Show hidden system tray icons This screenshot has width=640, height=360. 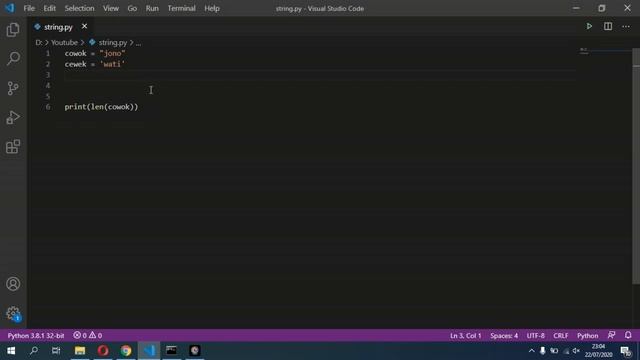pyautogui.click(x=531, y=351)
